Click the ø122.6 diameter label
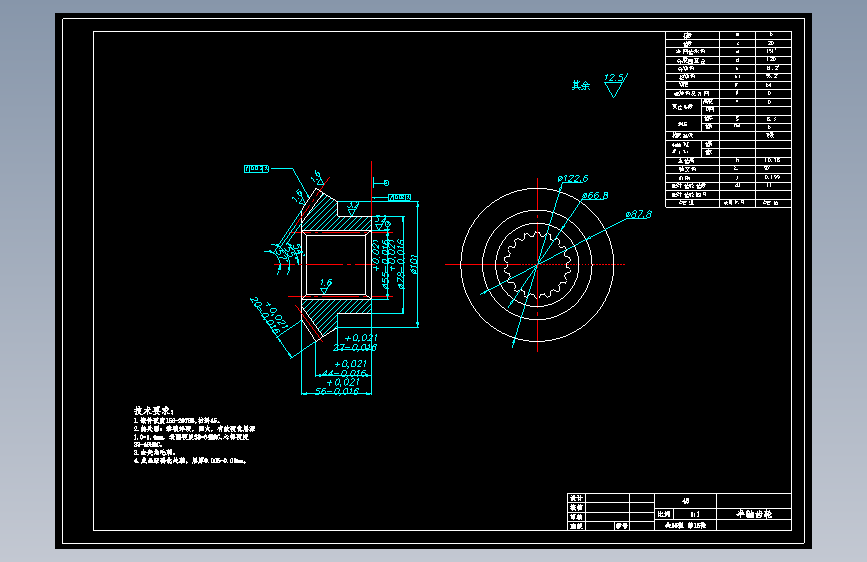Image resolution: width=867 pixels, height=562 pixels. [573, 179]
